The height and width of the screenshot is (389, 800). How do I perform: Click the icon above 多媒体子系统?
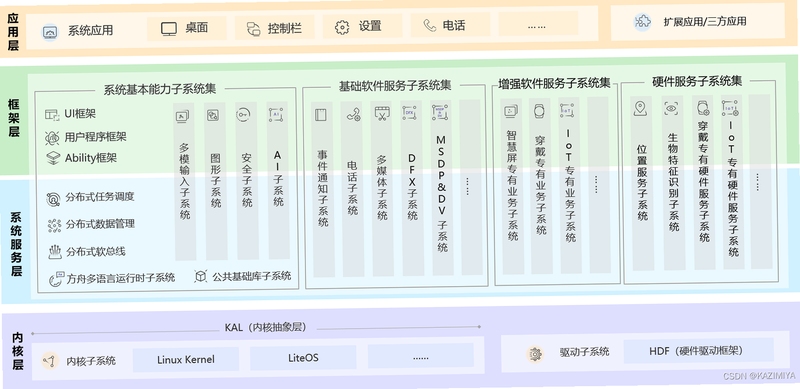(x=382, y=113)
